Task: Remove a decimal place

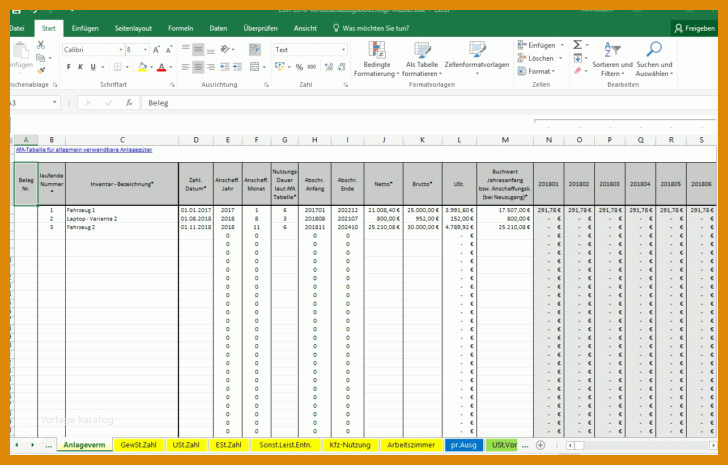Action: coord(342,67)
